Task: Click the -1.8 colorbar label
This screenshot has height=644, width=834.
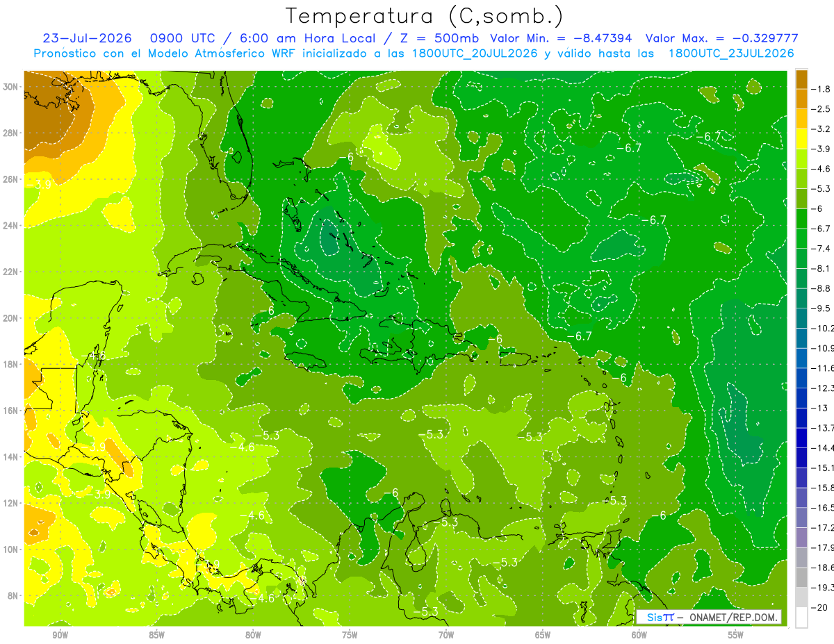Action: click(x=821, y=89)
